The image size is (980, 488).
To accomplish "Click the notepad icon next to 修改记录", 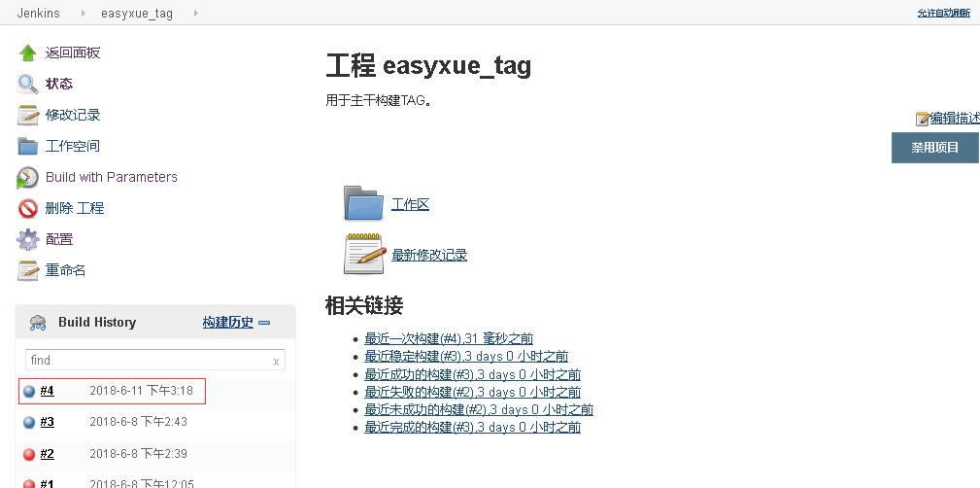I will (27, 115).
